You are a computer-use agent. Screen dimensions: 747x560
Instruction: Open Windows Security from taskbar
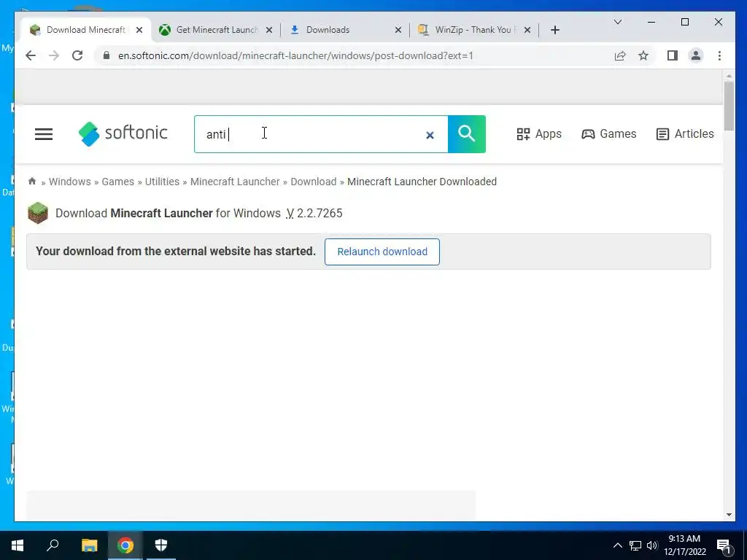[161, 545]
